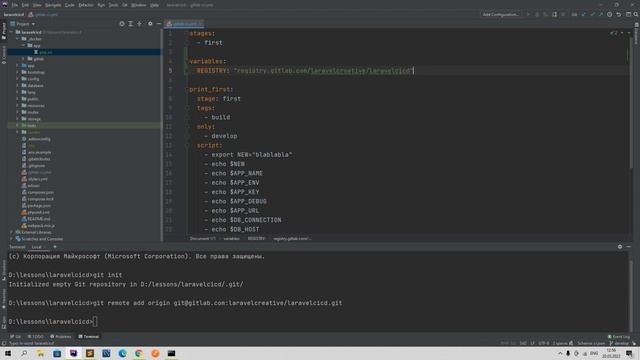
Task: Expand the bootstrap folder
Action: coord(18,72)
